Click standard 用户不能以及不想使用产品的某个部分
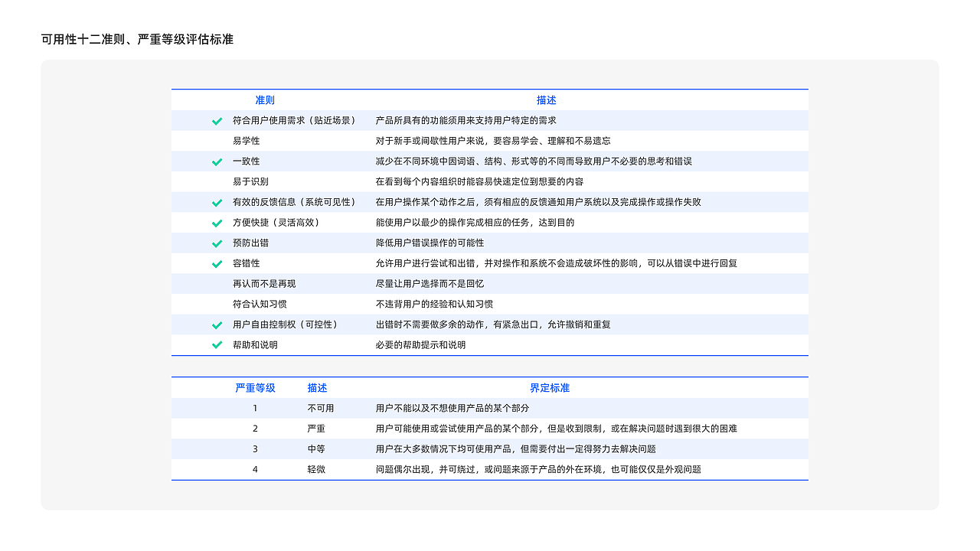This screenshot has width=980, height=551. (452, 409)
